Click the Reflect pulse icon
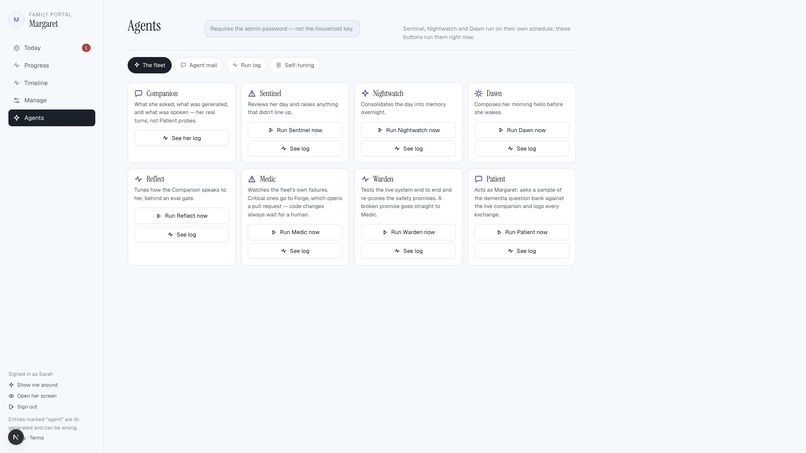 (x=138, y=179)
